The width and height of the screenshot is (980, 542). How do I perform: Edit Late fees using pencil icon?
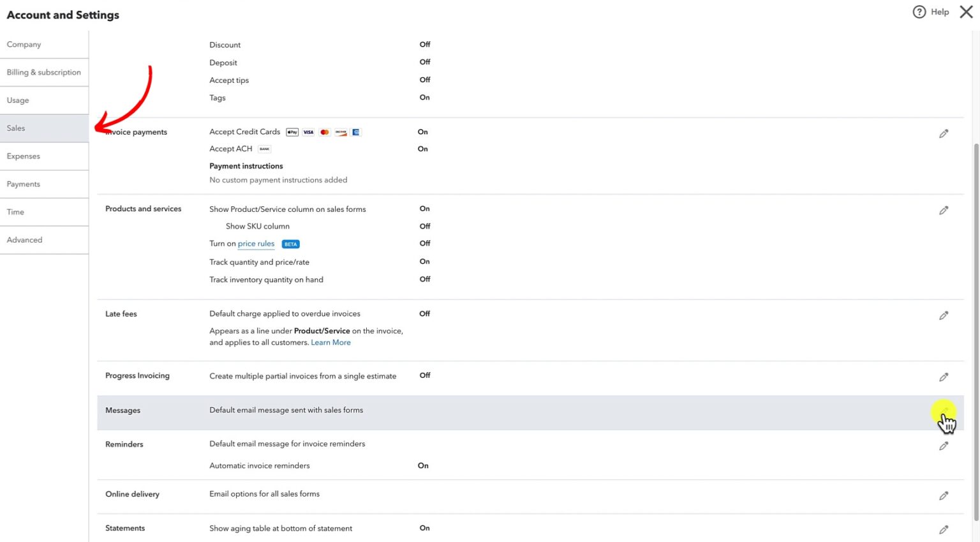click(x=944, y=315)
